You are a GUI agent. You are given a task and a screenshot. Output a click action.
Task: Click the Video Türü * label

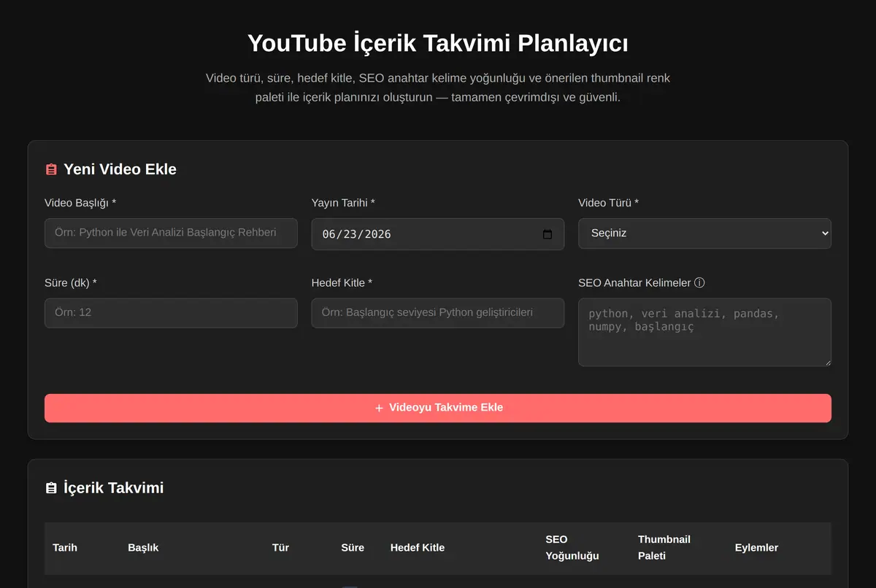click(x=608, y=203)
